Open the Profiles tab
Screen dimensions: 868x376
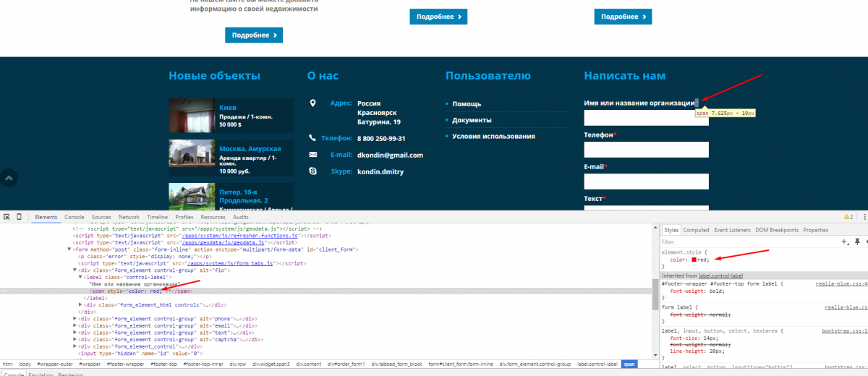click(184, 217)
